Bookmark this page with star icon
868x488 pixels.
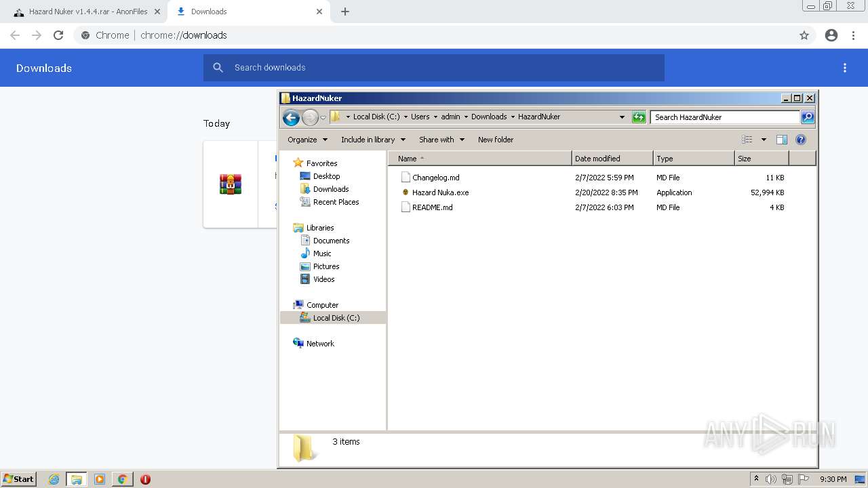coord(804,35)
